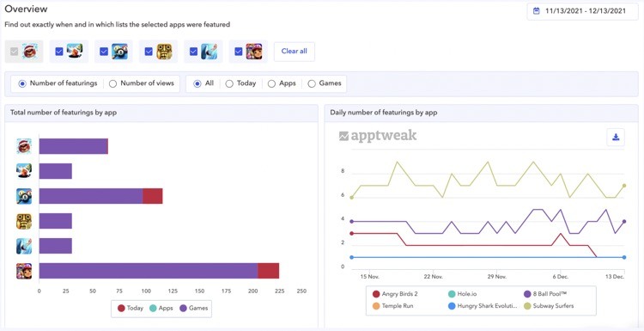The height and width of the screenshot is (331, 644).
Task: Open the 11/13/2021 - 12/13/2021 date picker
Action: pyautogui.click(x=582, y=11)
